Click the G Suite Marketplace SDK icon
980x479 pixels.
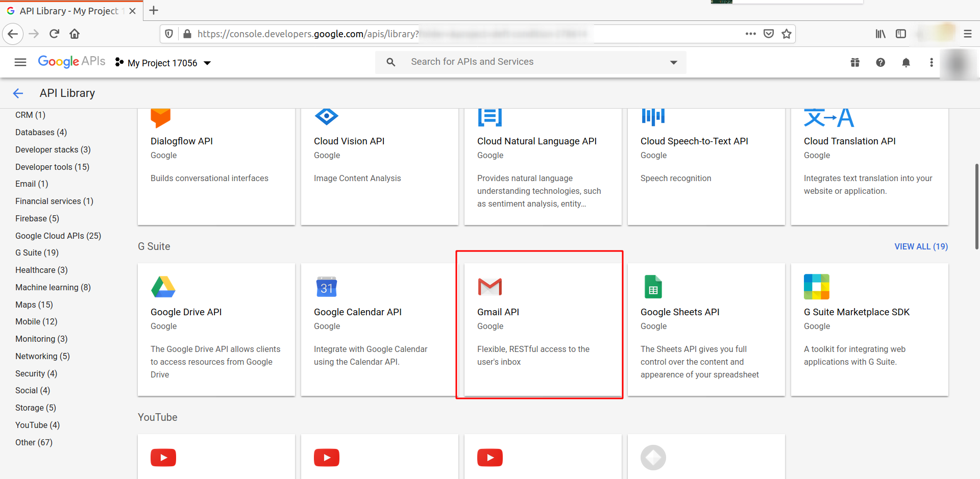pos(817,287)
